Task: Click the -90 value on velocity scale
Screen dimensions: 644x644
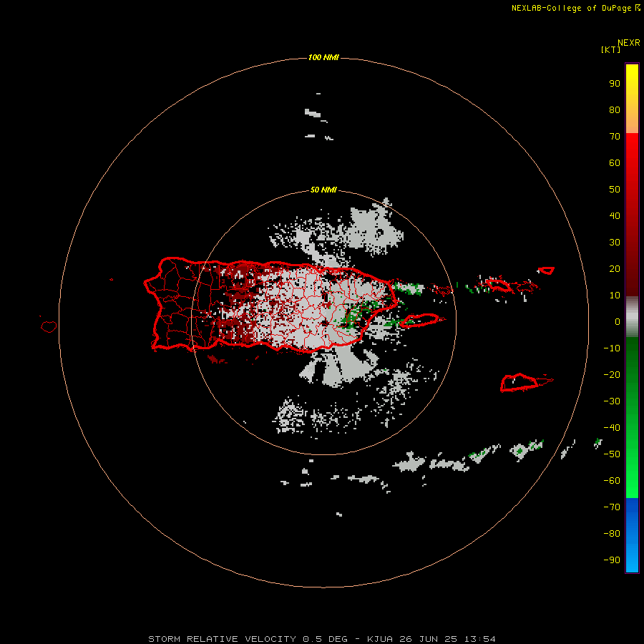Action: 612,560
